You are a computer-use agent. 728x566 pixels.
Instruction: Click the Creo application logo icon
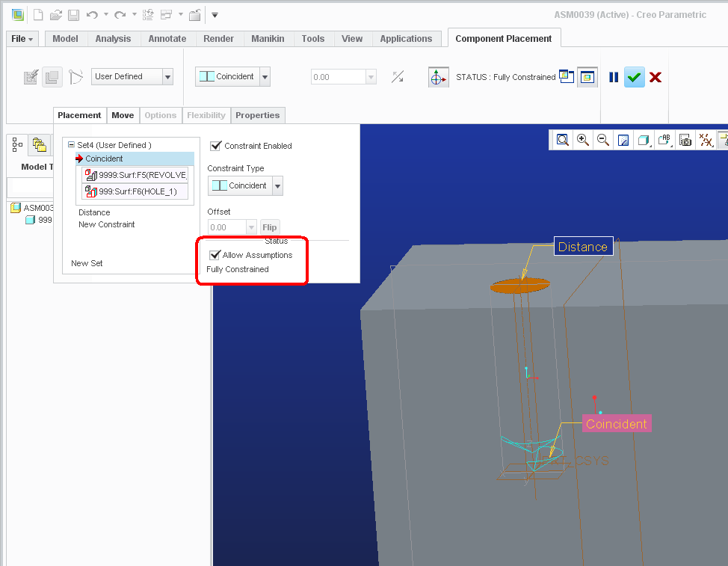(x=18, y=15)
